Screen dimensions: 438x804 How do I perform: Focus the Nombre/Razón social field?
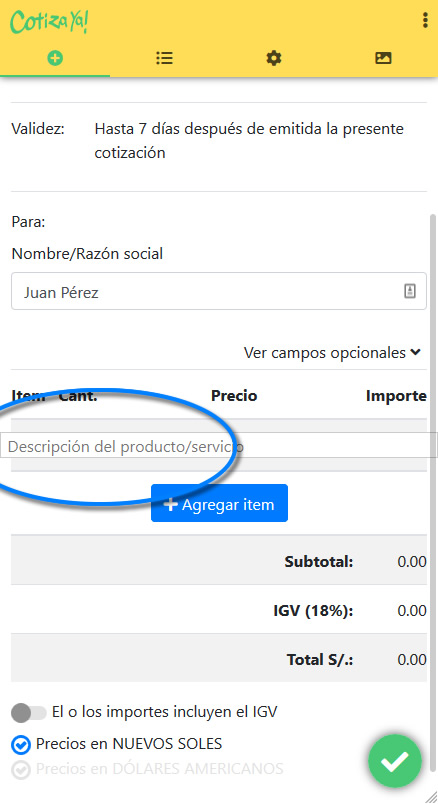tap(218, 291)
